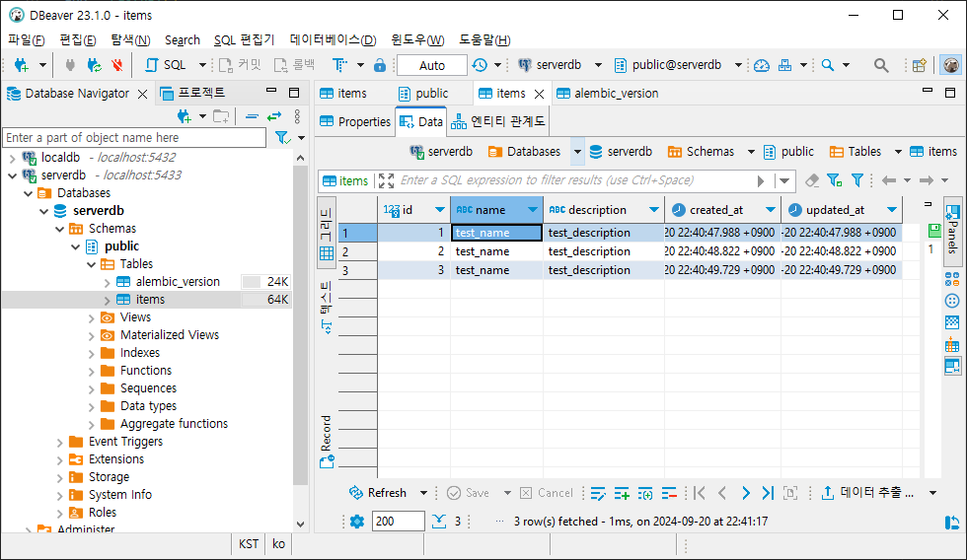967x560 pixels.
Task: Open the transaction log clock icon
Action: tap(480, 65)
